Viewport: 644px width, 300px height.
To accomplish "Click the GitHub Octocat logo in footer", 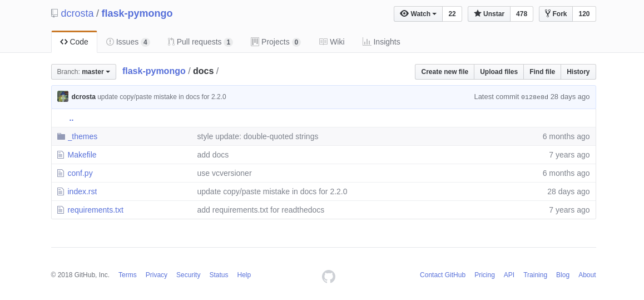I will [329, 277].
